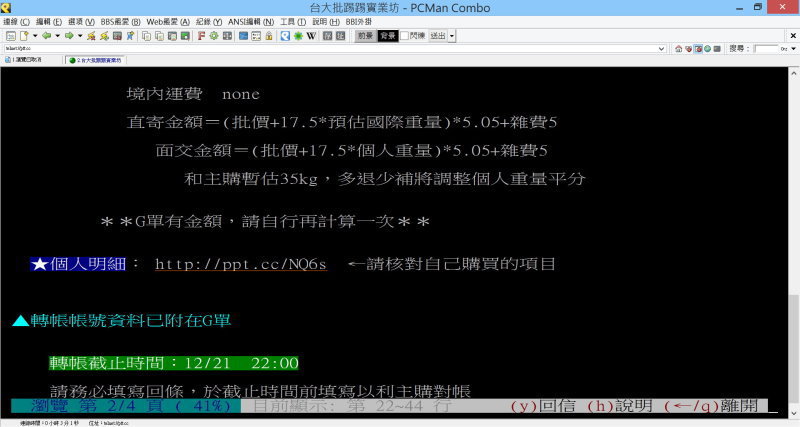Click the vertical scrollbar thumb
This screenshot has width=800, height=427.
point(794,349)
